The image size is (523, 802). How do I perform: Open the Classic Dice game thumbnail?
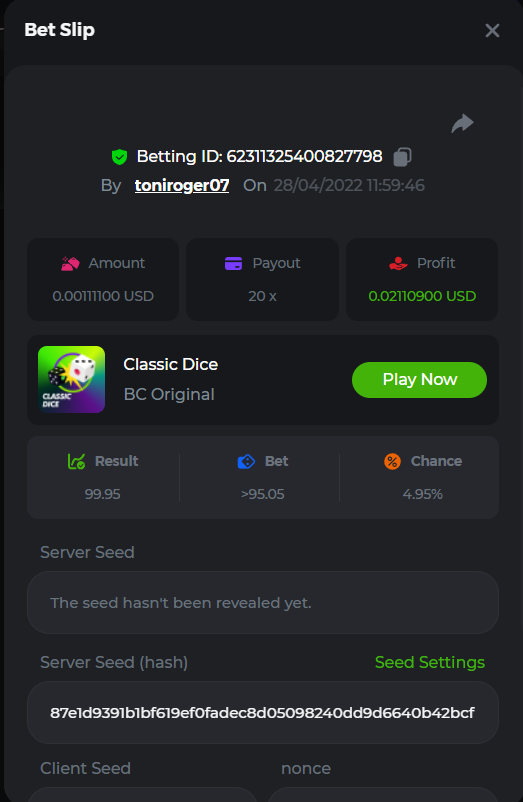[x=72, y=380]
